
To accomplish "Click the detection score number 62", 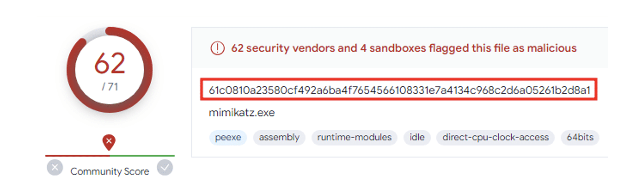I will point(110,63).
